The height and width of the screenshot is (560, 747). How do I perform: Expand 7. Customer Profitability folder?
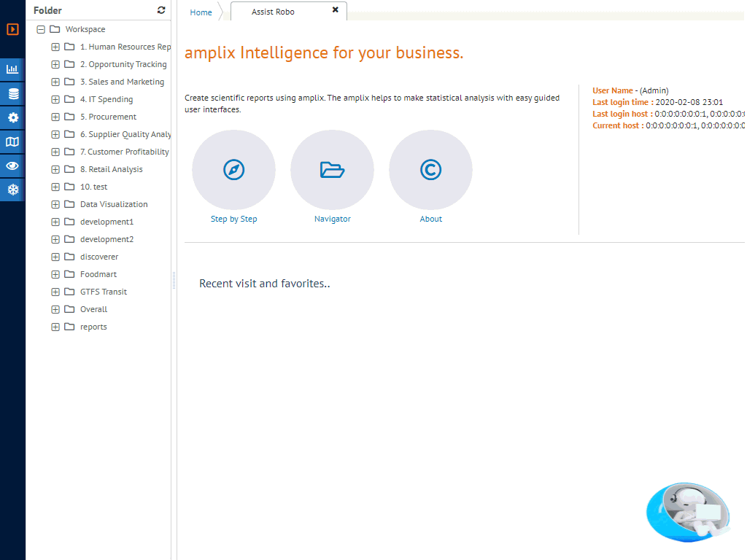(55, 152)
